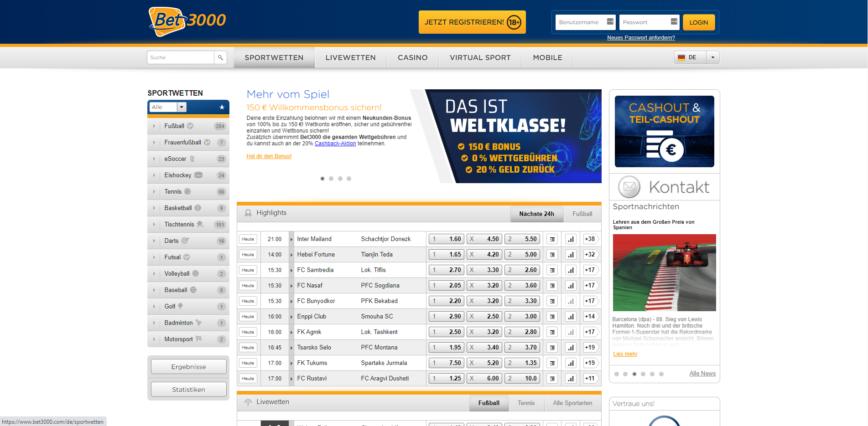Open statistics chart for FC Rustavi match
This screenshot has width=868, height=426.
571,379
